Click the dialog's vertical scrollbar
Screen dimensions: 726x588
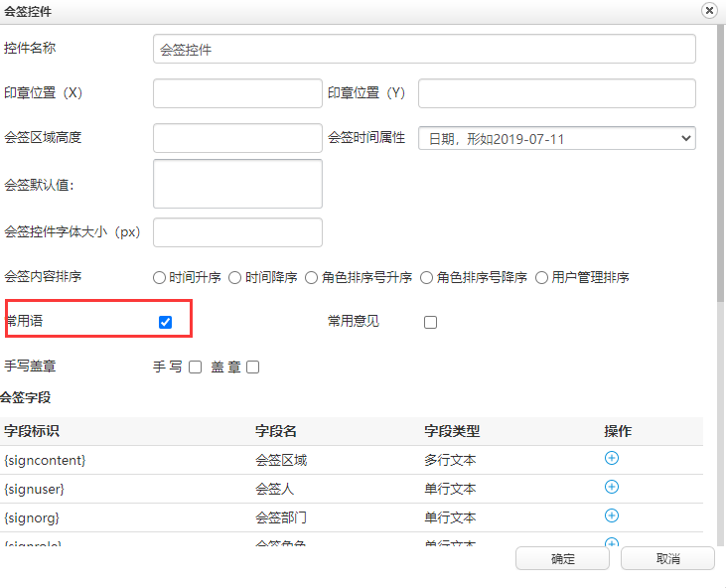point(721,199)
